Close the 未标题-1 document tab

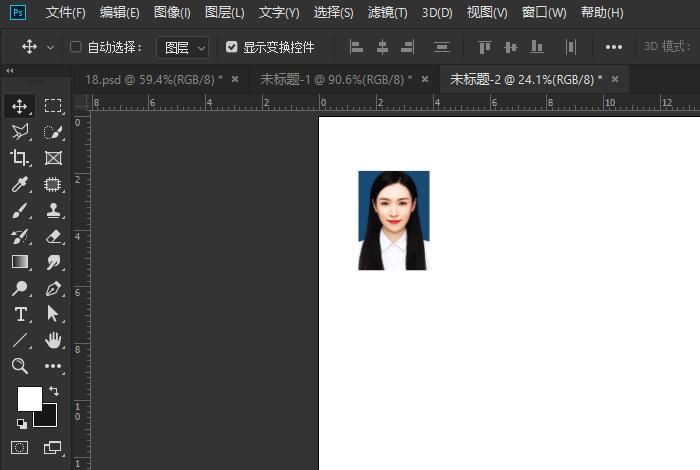[x=425, y=79]
